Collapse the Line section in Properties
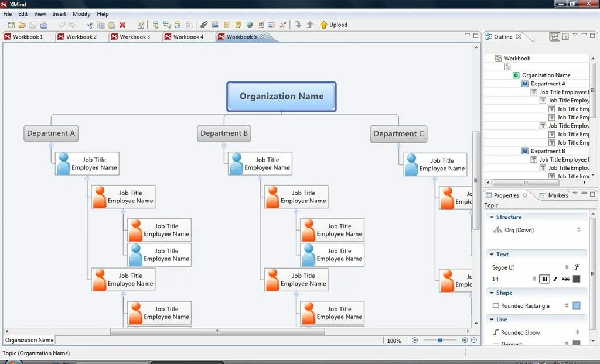Screen dimensions: 600x364 point(492,320)
